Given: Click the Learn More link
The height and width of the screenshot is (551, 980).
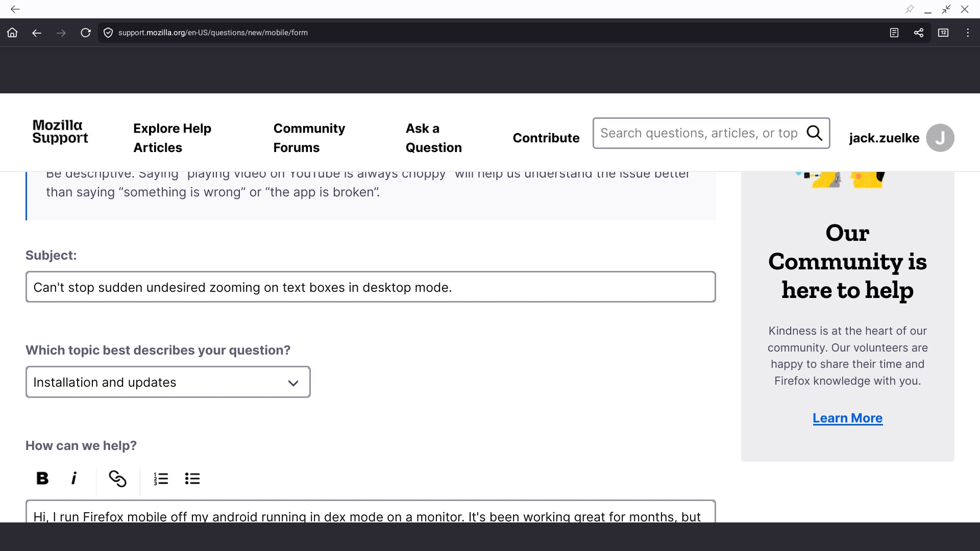Looking at the screenshot, I should [x=847, y=418].
